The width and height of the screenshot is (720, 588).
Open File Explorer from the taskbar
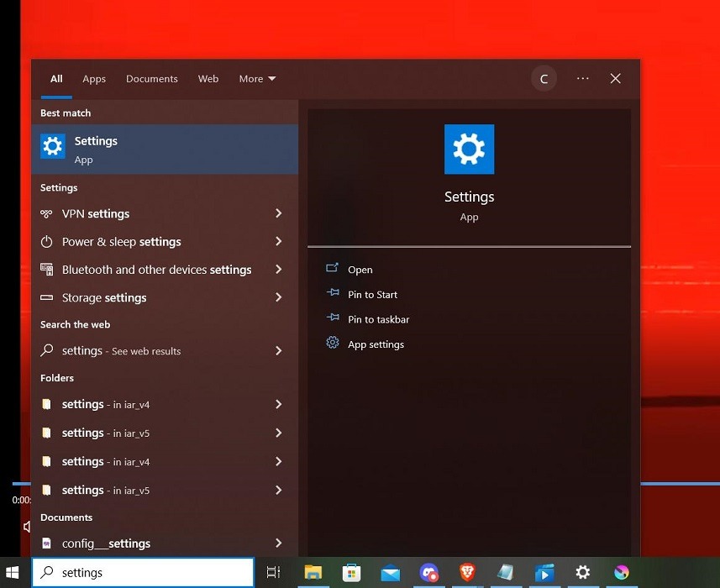pos(313,572)
